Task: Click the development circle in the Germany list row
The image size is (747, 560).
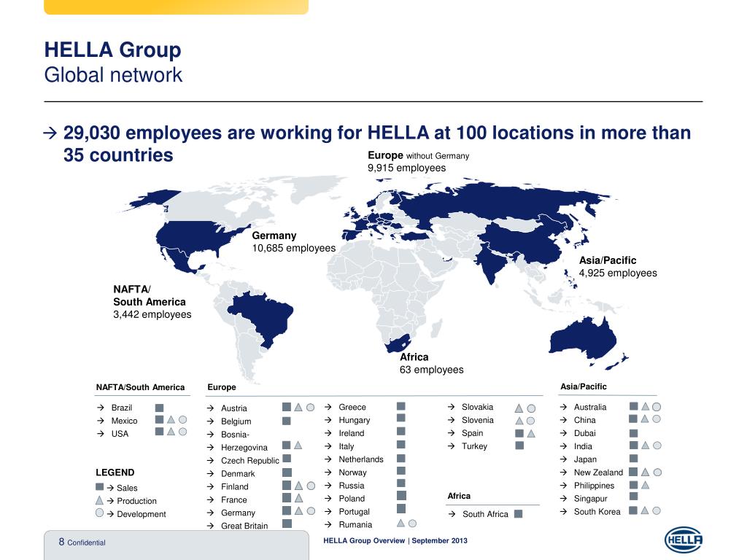Action: [311, 511]
